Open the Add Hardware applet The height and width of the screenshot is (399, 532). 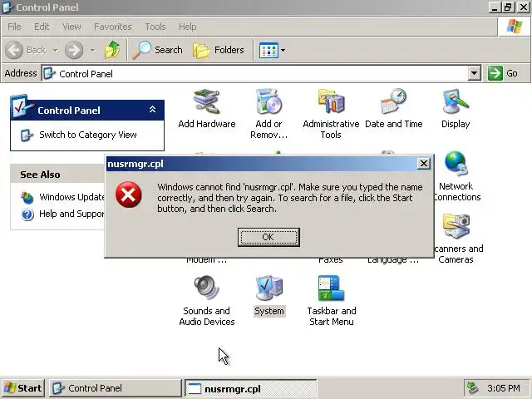(207, 109)
